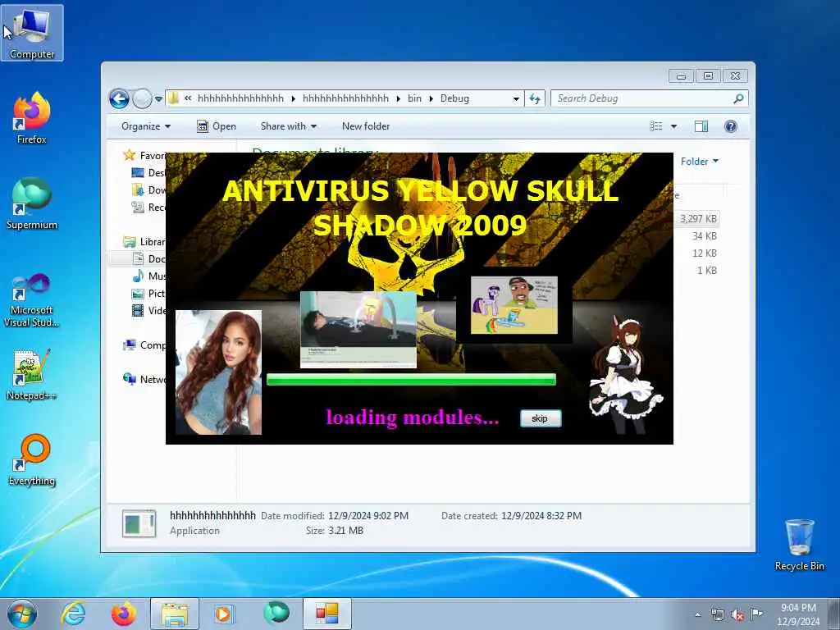The image size is (840, 630).
Task: Select Libraries in the navigation pane
Action: point(144,242)
